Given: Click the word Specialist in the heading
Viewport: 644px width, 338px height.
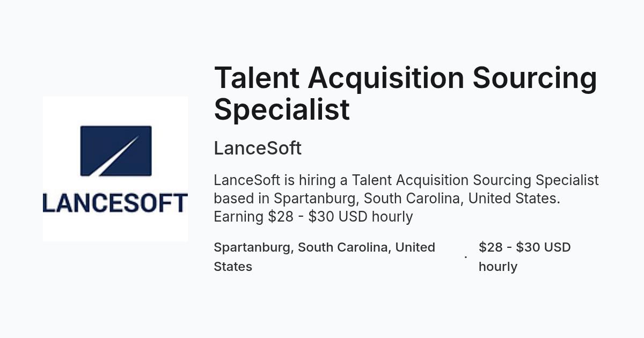Looking at the screenshot, I should pyautogui.click(x=282, y=109).
